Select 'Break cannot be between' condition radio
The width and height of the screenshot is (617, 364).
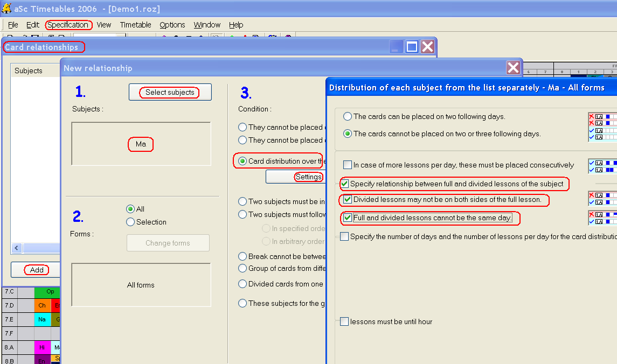242,257
